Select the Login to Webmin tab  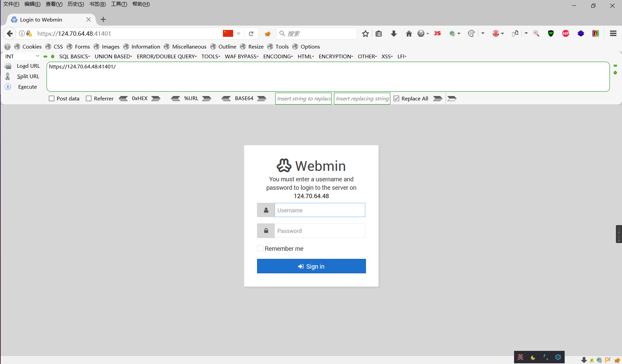[x=51, y=20]
